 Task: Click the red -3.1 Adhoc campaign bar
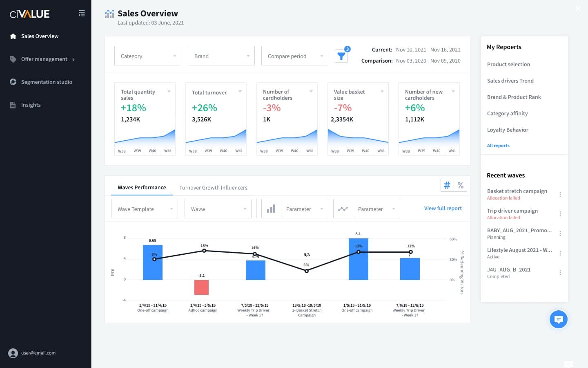point(201,287)
